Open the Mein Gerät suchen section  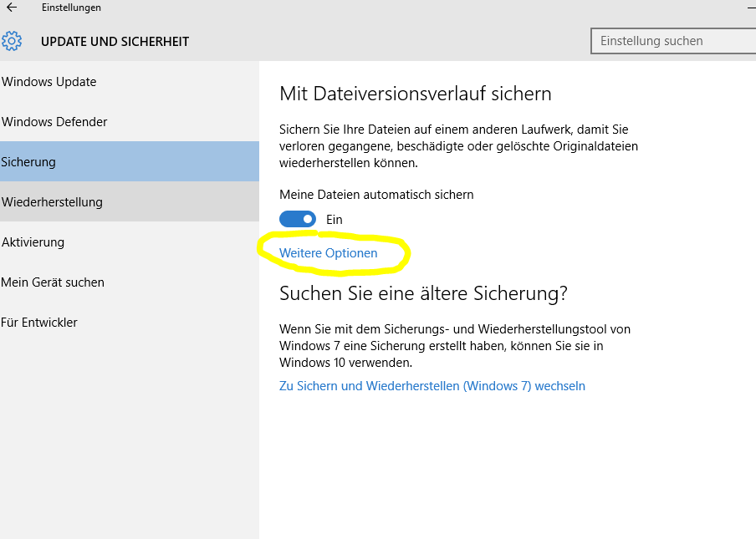pyautogui.click(x=130, y=282)
